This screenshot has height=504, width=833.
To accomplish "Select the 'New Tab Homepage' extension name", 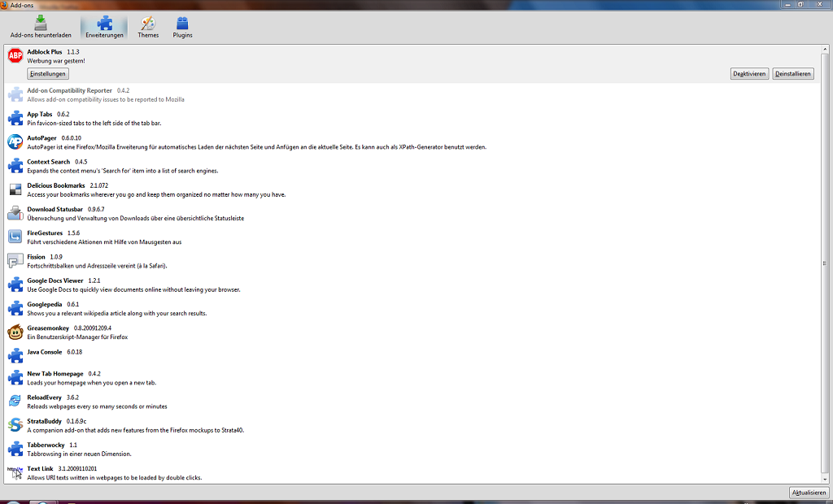I will coord(55,374).
